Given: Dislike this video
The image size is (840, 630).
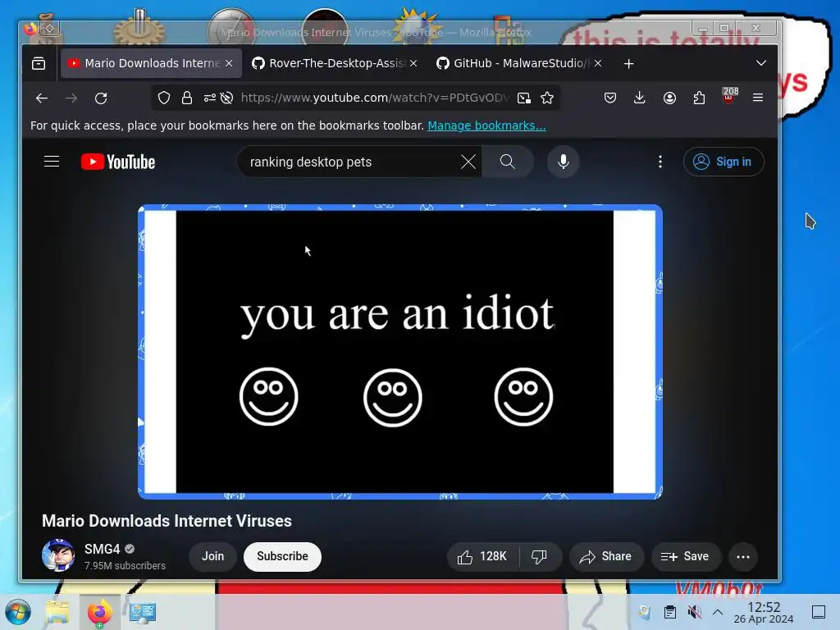Looking at the screenshot, I should click(x=540, y=557).
